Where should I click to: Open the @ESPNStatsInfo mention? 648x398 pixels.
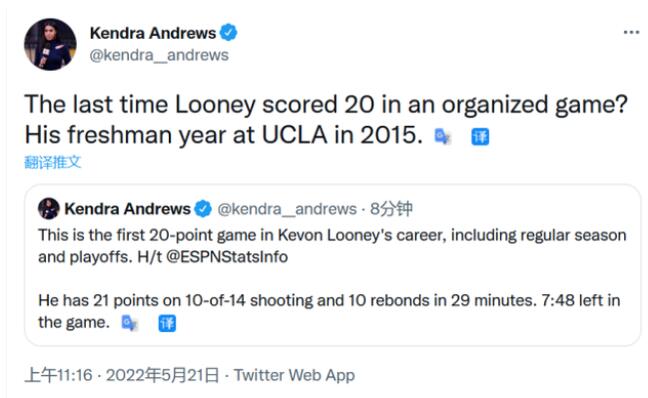227,257
